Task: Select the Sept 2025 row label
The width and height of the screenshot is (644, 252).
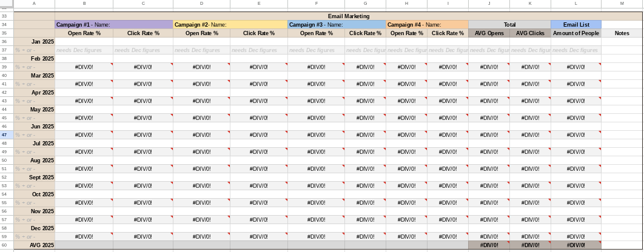Action: (35, 177)
